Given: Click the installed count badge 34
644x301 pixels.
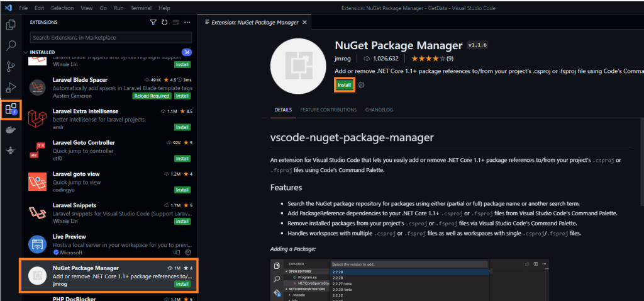Looking at the screenshot, I should (x=186, y=53).
